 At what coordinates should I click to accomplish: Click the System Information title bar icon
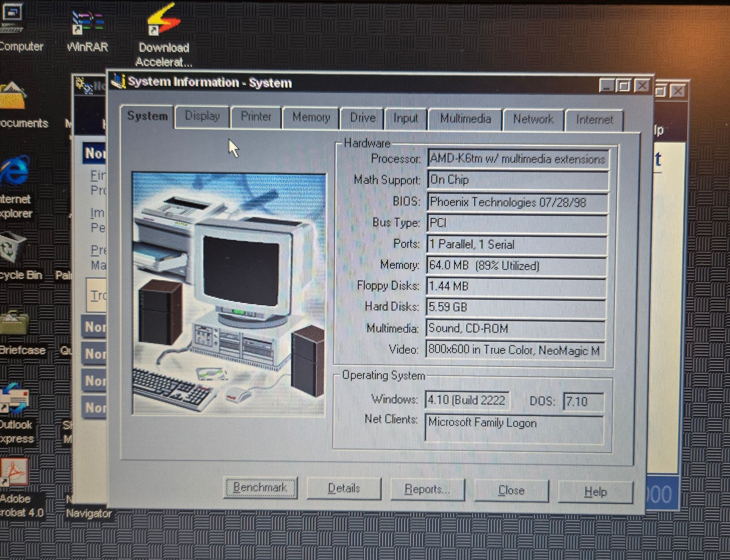(118, 81)
